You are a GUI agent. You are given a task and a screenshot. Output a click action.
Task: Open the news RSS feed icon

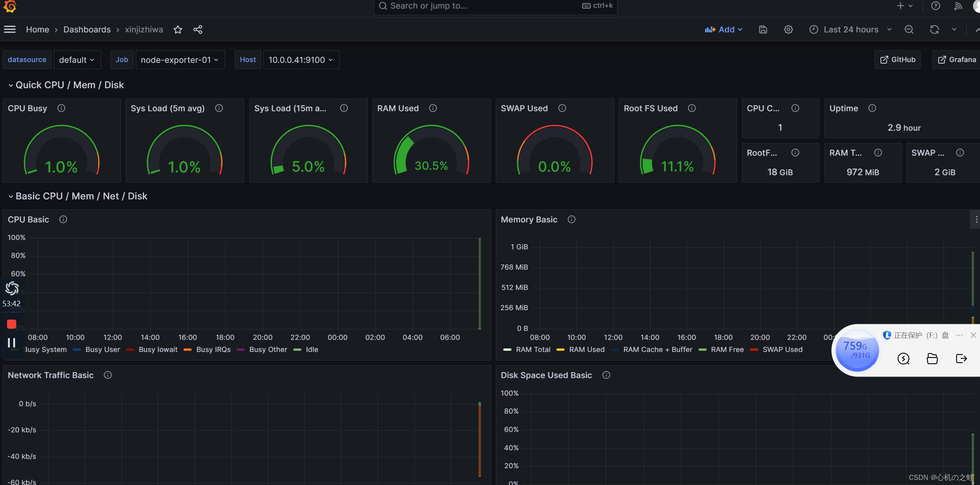tap(958, 6)
